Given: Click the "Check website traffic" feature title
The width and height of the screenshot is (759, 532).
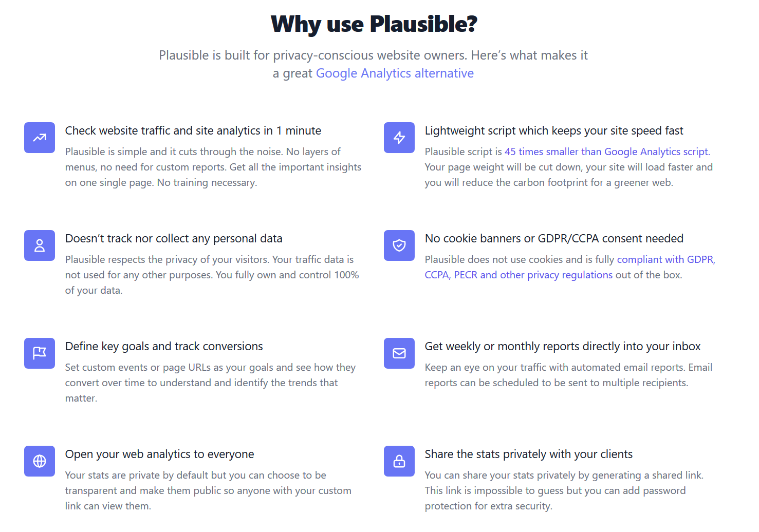Looking at the screenshot, I should point(193,131).
